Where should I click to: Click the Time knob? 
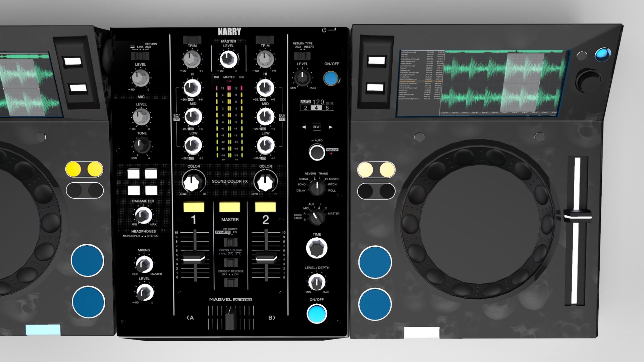click(x=317, y=248)
